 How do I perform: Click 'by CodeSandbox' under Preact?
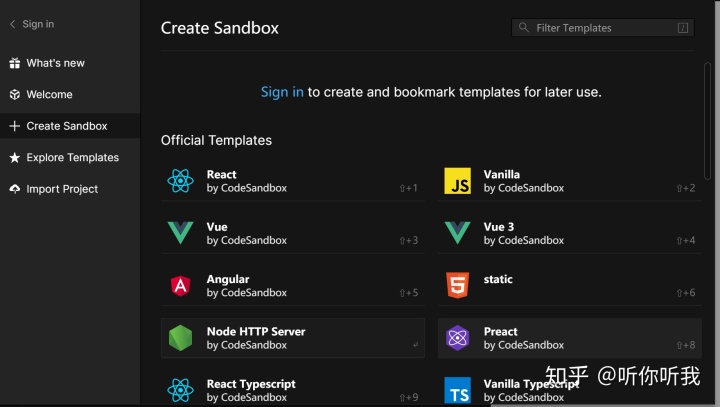pyautogui.click(x=523, y=345)
